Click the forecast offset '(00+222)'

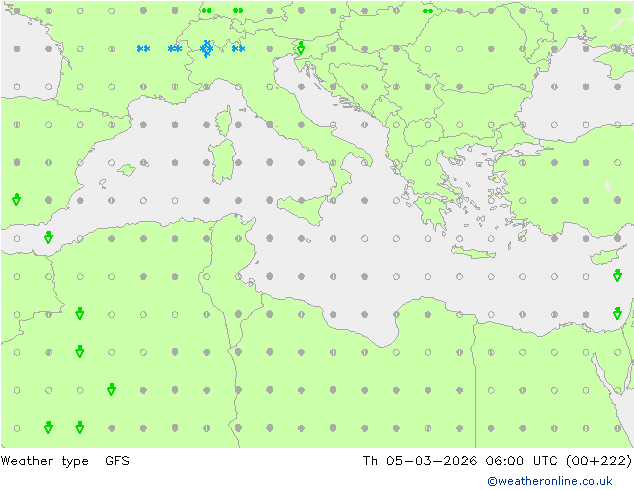click(x=599, y=460)
